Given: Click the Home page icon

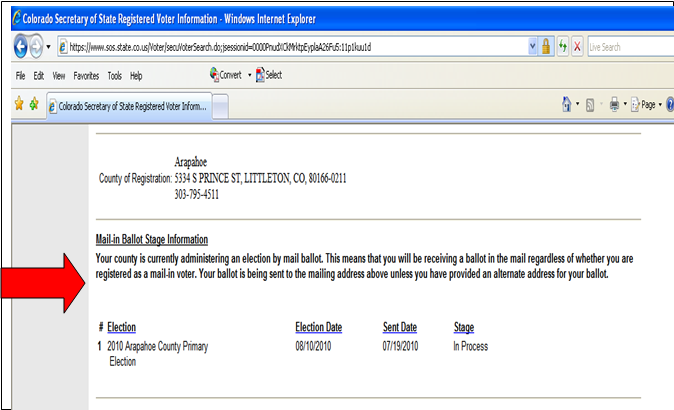Looking at the screenshot, I should tap(567, 104).
